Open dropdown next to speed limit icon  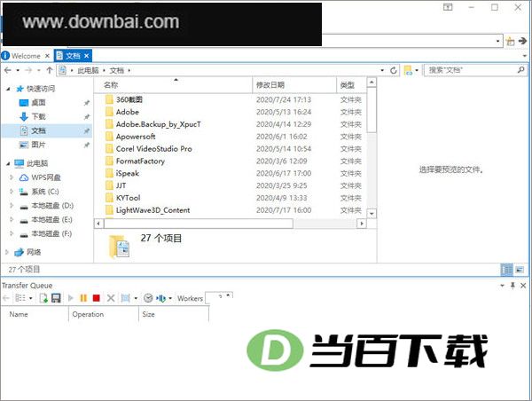tap(170, 298)
